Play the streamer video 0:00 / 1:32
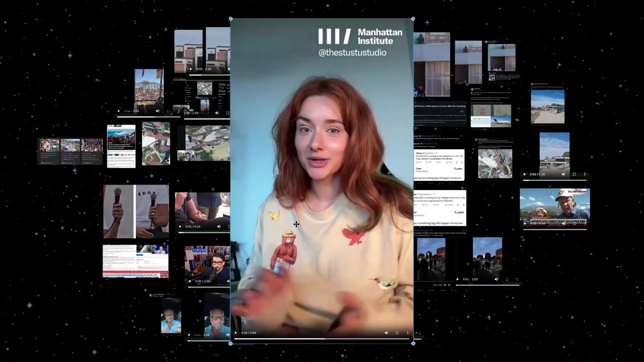The height and width of the screenshot is (362, 644). [x=190, y=281]
